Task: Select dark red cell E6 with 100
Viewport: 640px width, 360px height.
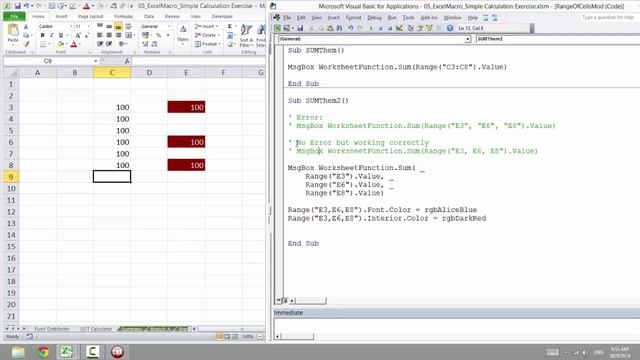Action: [x=186, y=142]
